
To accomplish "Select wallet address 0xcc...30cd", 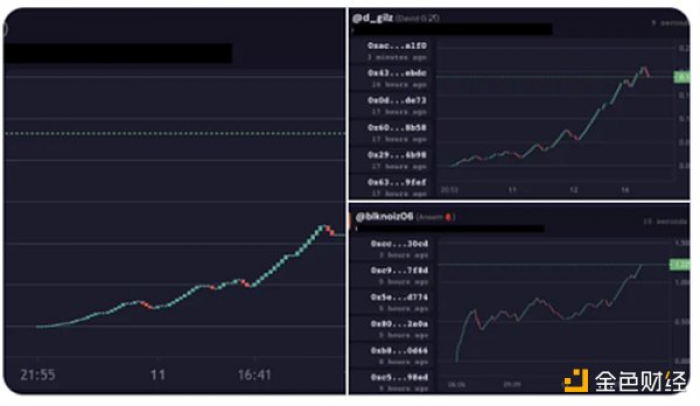I will point(399,243).
